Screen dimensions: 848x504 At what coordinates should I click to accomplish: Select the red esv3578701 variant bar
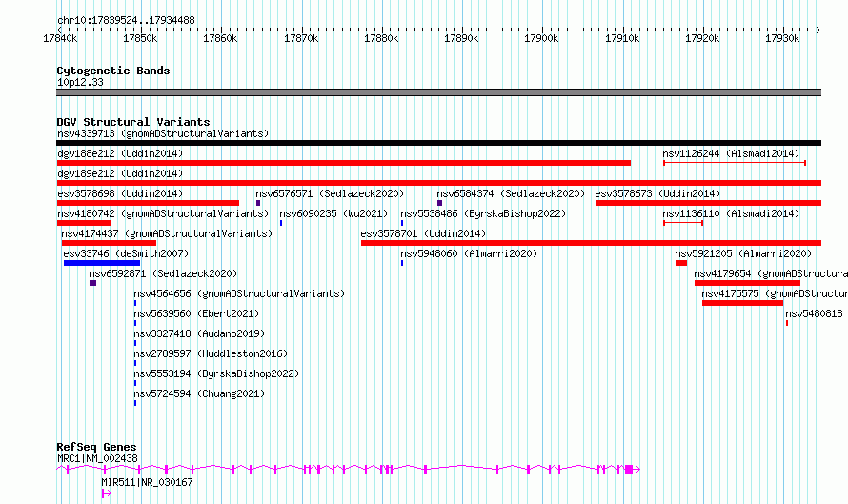(x=591, y=243)
